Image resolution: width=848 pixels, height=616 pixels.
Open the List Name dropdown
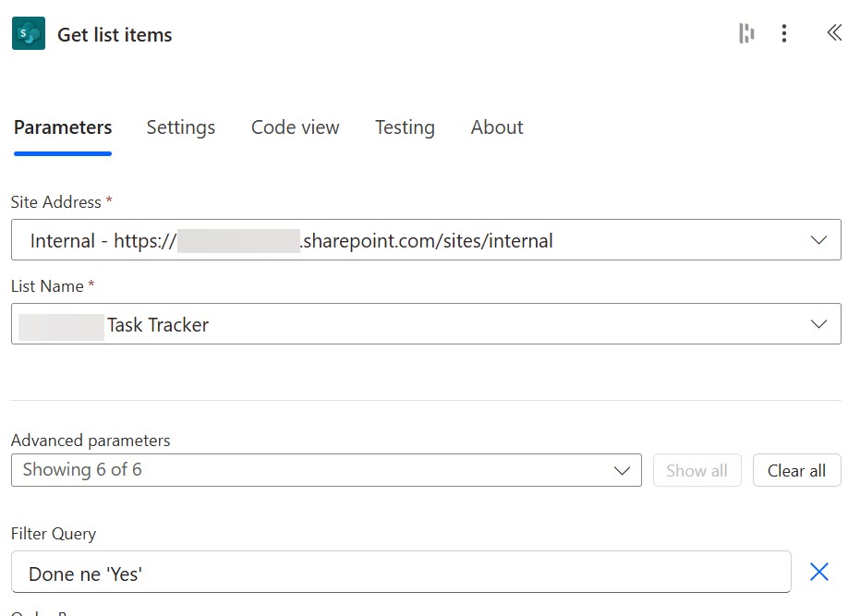(x=818, y=324)
